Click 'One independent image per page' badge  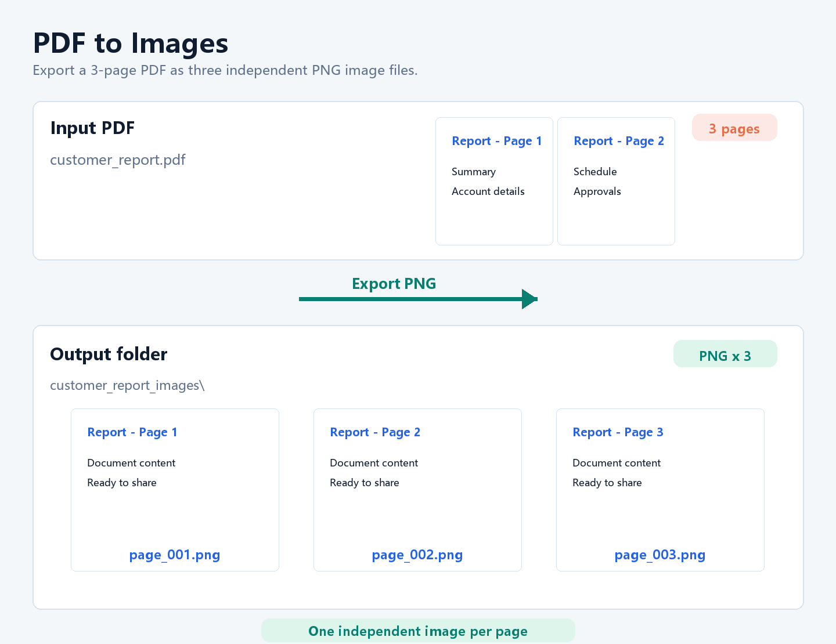418,631
